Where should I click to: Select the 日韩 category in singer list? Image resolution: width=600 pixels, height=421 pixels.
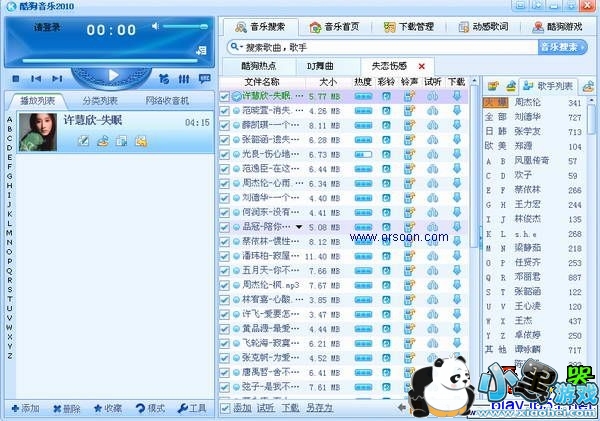(x=496, y=131)
